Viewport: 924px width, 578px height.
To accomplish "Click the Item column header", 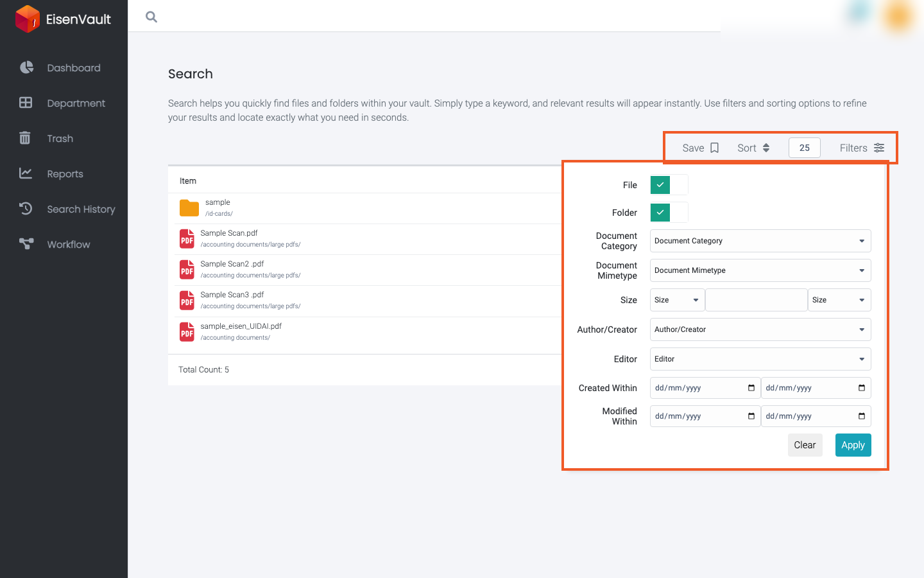I will [188, 181].
